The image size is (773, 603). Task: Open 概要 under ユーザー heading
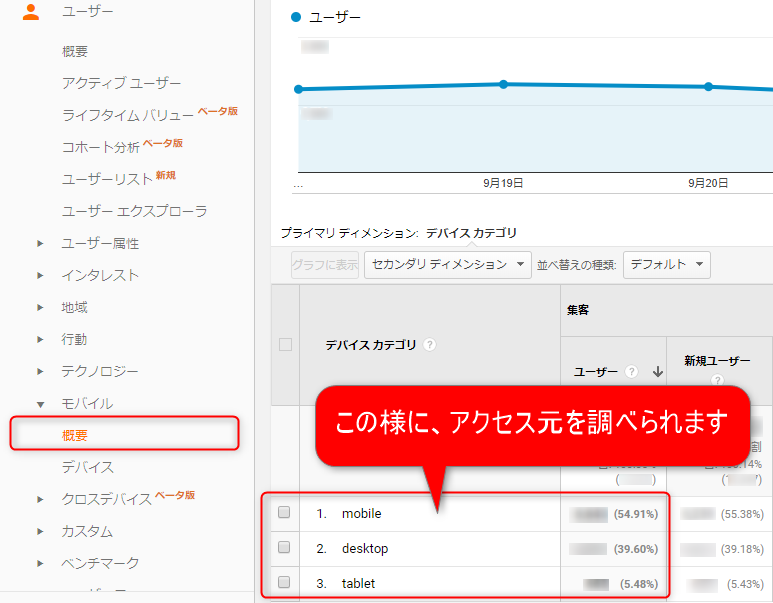pos(75,51)
